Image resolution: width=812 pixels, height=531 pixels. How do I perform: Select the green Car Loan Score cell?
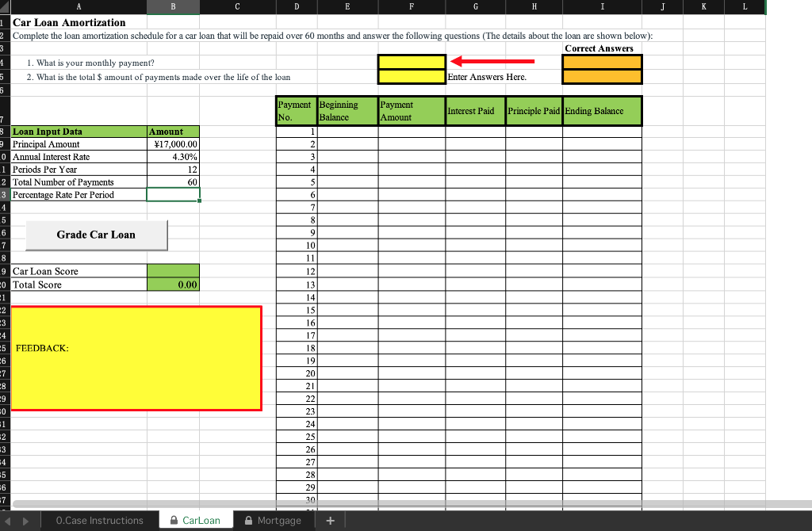[173, 271]
